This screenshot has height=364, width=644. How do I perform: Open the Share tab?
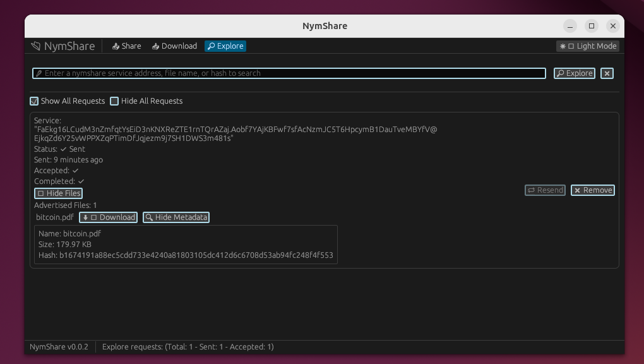point(126,46)
